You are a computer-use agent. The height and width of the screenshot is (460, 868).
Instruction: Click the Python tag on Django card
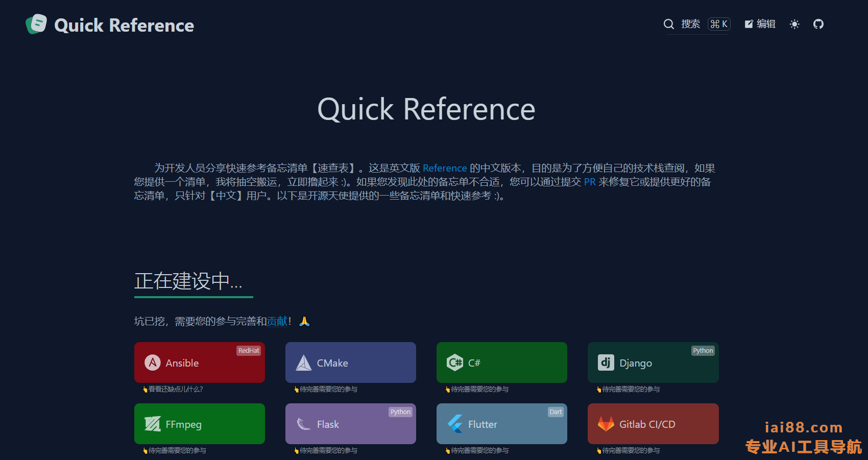[x=703, y=351]
